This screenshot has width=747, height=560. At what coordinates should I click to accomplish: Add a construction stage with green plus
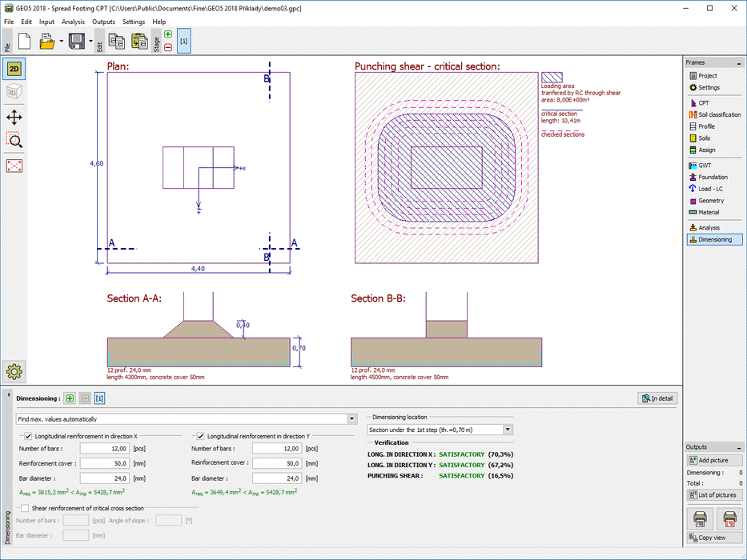[167, 34]
